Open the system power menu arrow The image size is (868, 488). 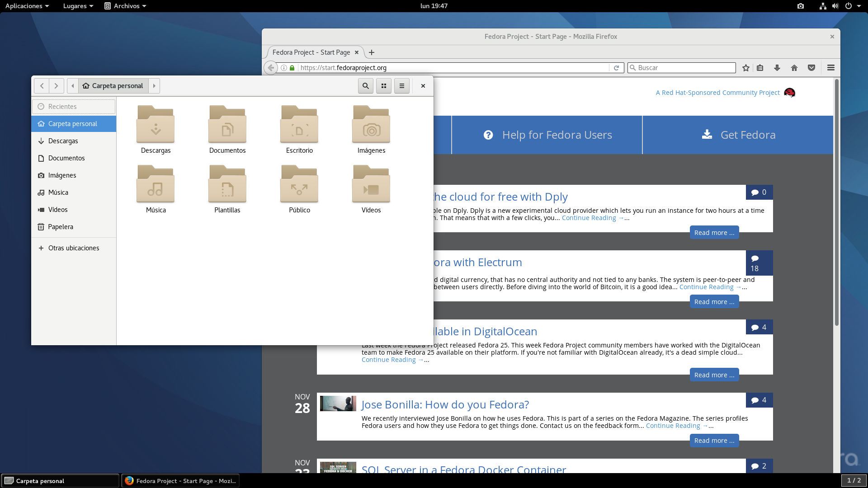859,6
